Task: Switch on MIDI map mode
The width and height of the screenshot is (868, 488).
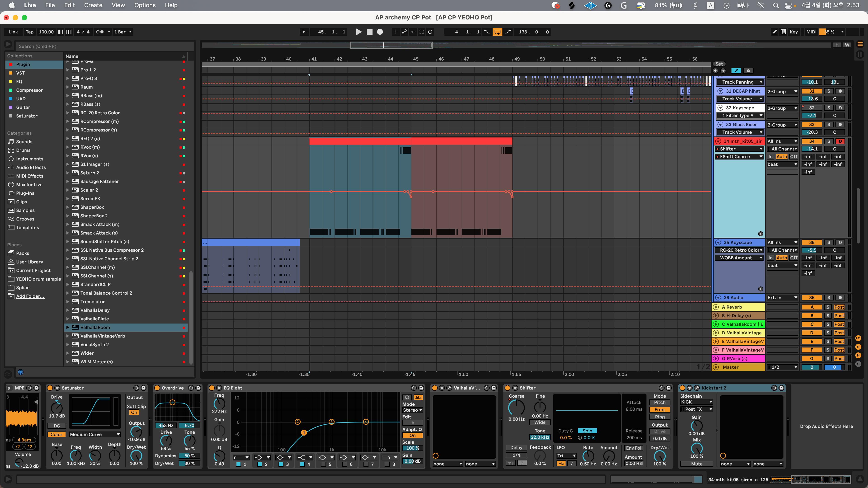Action: (811, 32)
